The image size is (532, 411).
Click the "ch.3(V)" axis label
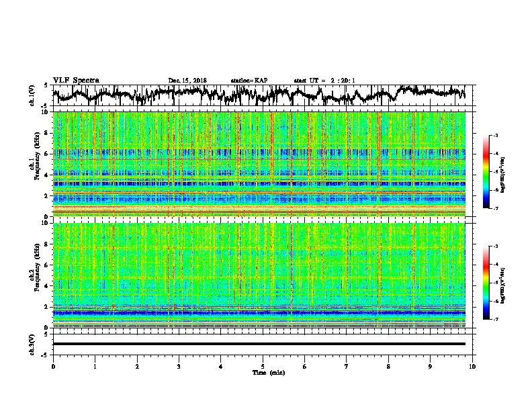(32, 345)
